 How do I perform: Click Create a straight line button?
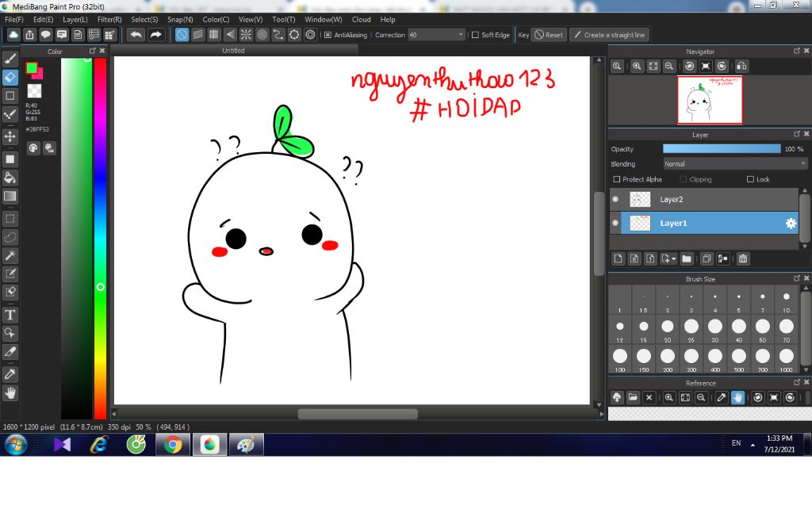(610, 35)
